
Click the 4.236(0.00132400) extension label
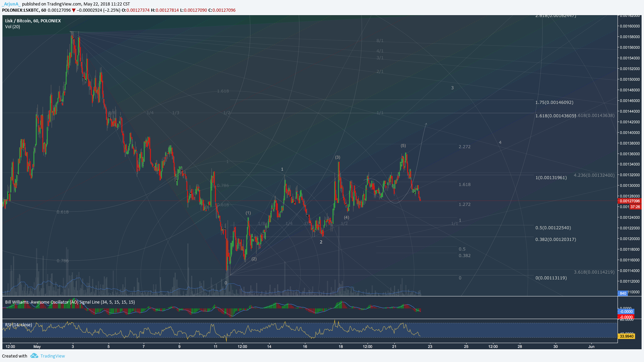point(594,175)
